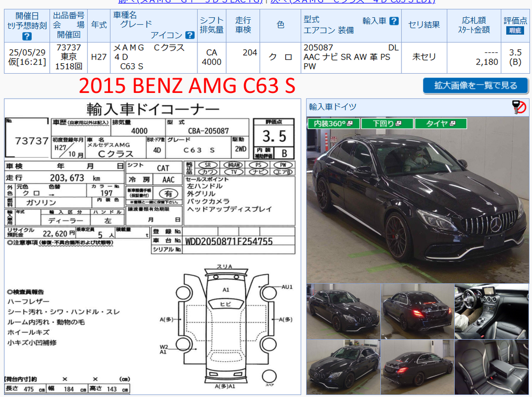
Task: Click lot number 73737 in table
Action: pyautogui.click(x=69, y=47)
